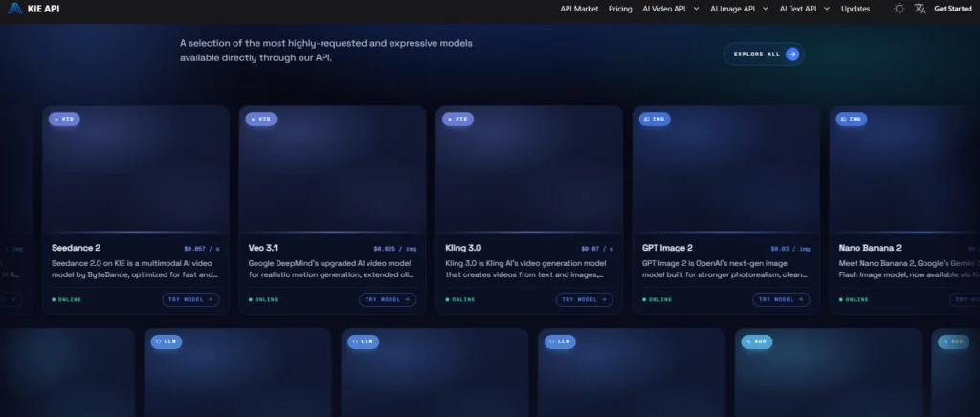Expand the AI Image API chevron
The height and width of the screenshot is (417, 980).
tap(765, 9)
